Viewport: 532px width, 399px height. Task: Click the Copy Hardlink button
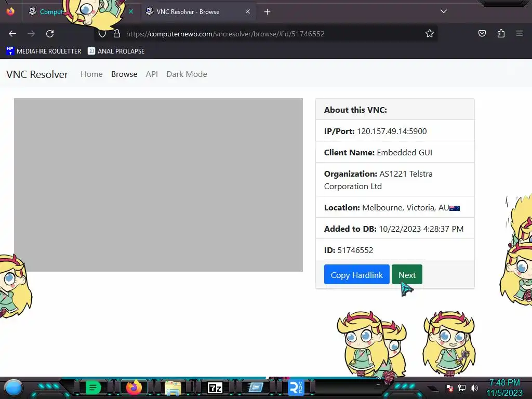[356, 274]
